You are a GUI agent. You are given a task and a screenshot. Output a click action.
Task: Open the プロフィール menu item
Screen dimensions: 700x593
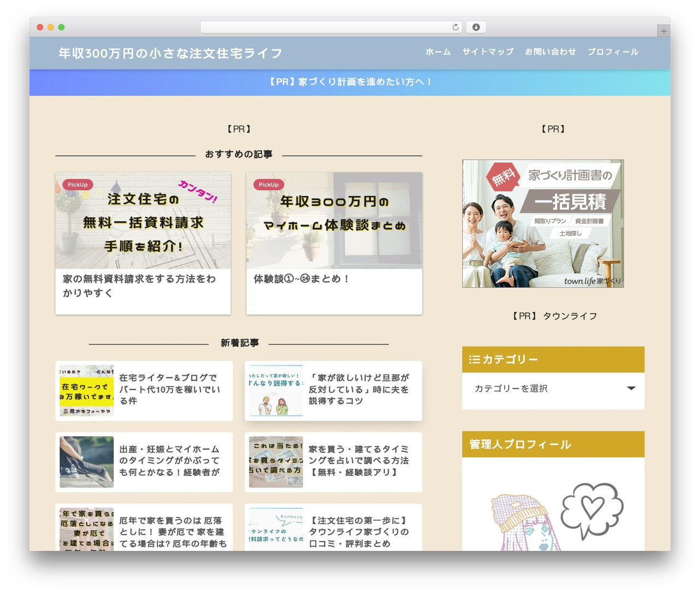pyautogui.click(x=613, y=52)
